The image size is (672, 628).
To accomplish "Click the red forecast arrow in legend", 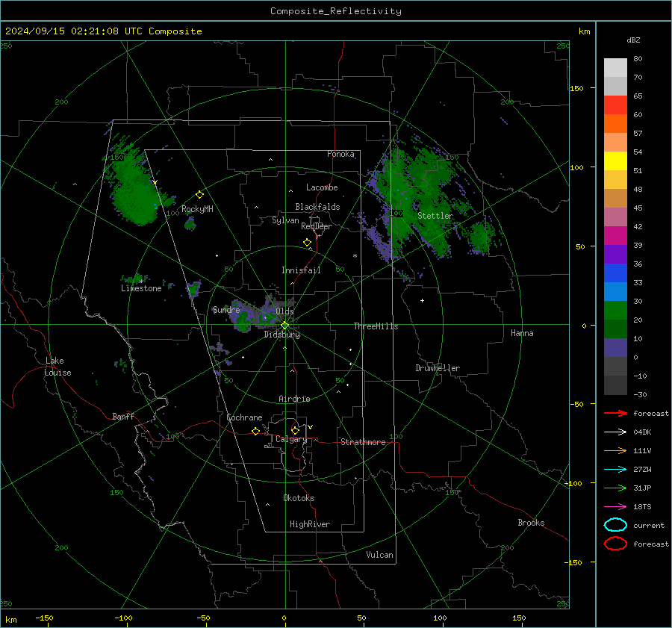I will pyautogui.click(x=615, y=413).
